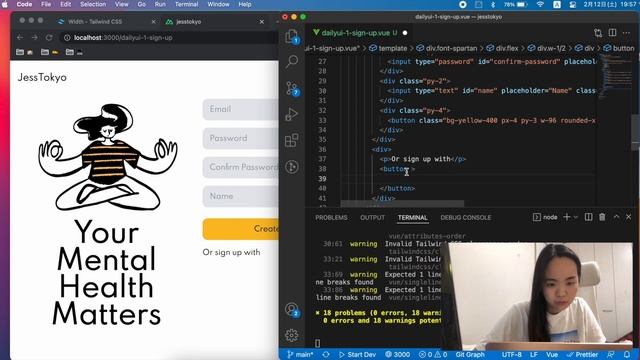Select the node terminal shell indicator
Screen dimensions: 640x360
545,217
